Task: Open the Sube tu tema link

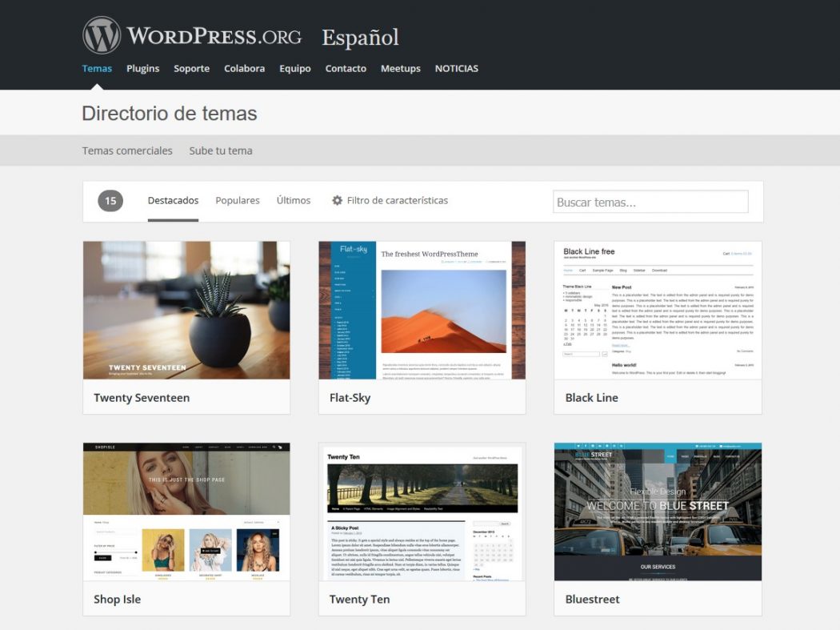Action: coord(221,150)
